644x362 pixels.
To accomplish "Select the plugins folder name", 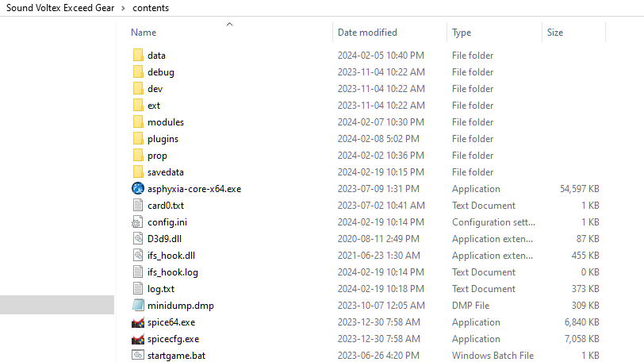I will tap(163, 139).
